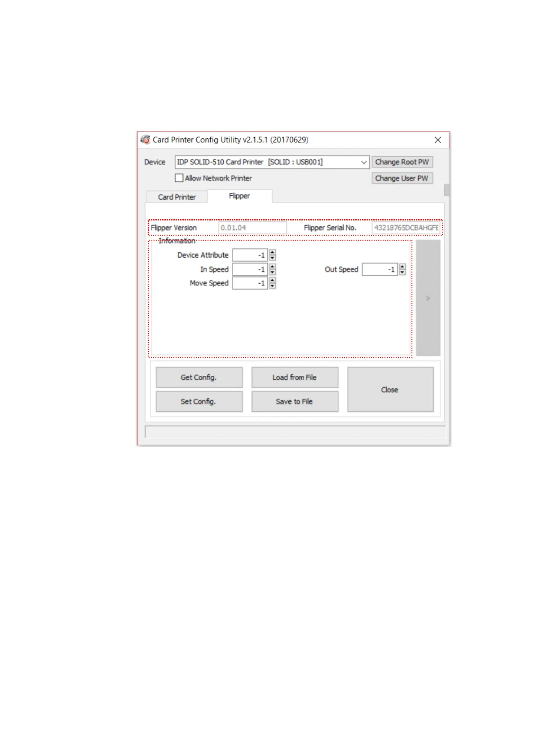This screenshot has height=756, width=535.
Task: Decrease the Out Speed value
Action: [x=402, y=272]
